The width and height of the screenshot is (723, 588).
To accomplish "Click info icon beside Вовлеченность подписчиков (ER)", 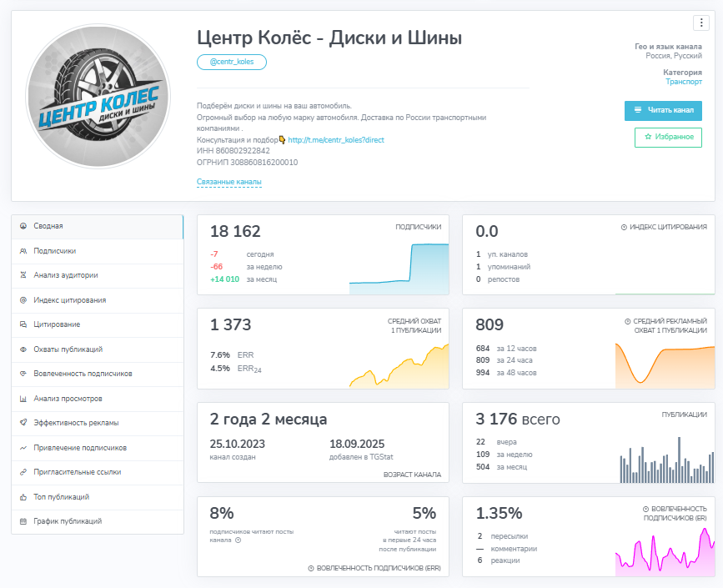I will [x=645, y=509].
